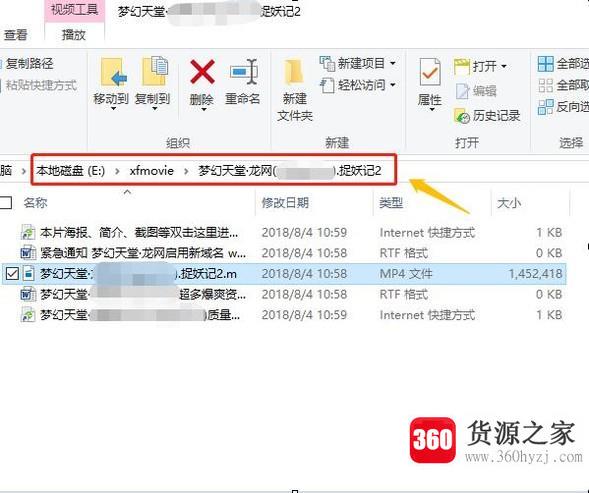Sort by Size (大小) column header
Viewport: 589px width, 493px height.
tap(509, 203)
